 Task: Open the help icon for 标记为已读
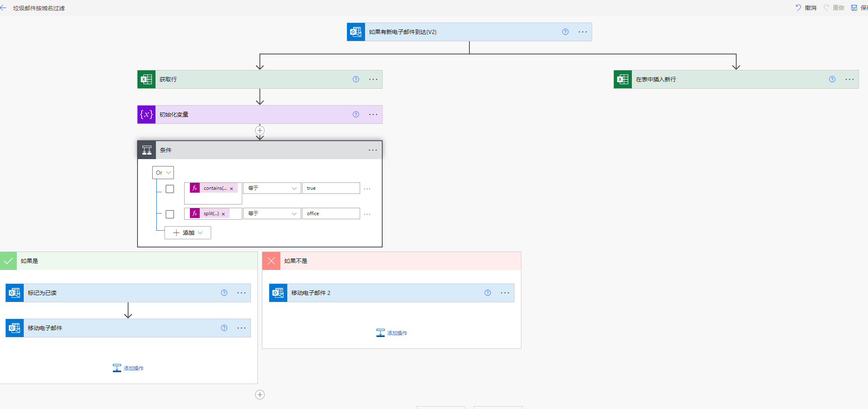pos(224,293)
